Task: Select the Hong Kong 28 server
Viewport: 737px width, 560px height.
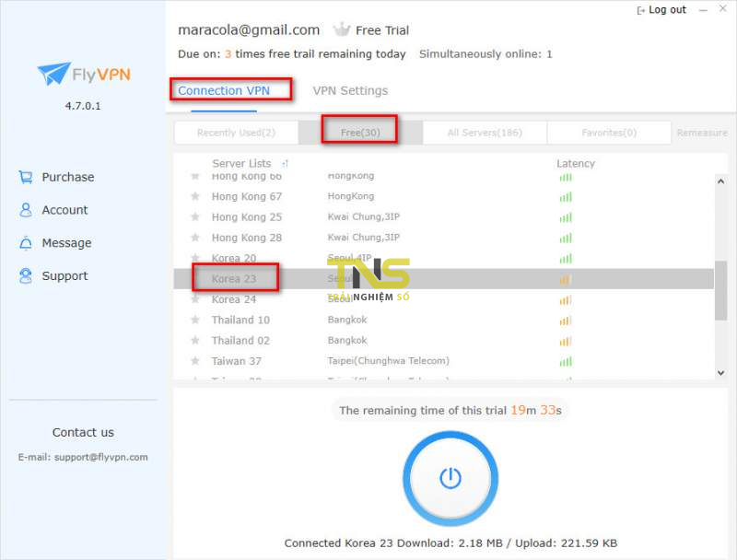Action: coord(444,238)
